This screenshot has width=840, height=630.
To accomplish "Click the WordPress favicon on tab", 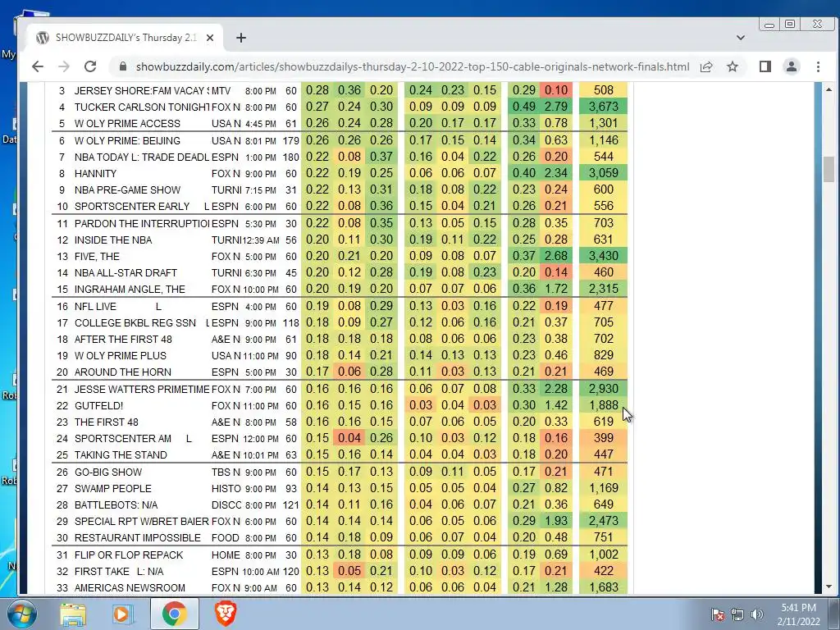I will pos(43,38).
